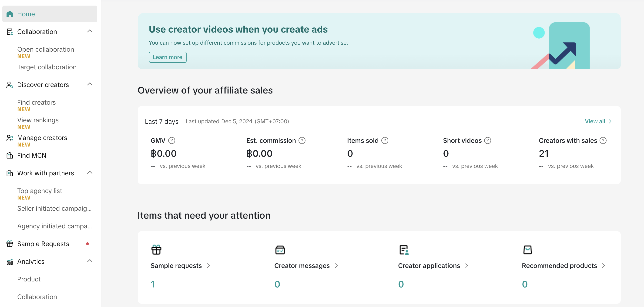Click the Sample requests count 1

[x=152, y=284]
